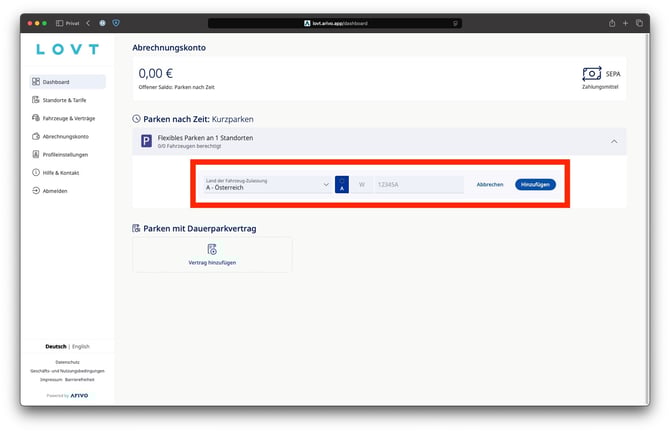Image resolution: width=670 pixels, height=433 pixels.
Task: Open new tab with plus icon
Action: click(x=624, y=22)
